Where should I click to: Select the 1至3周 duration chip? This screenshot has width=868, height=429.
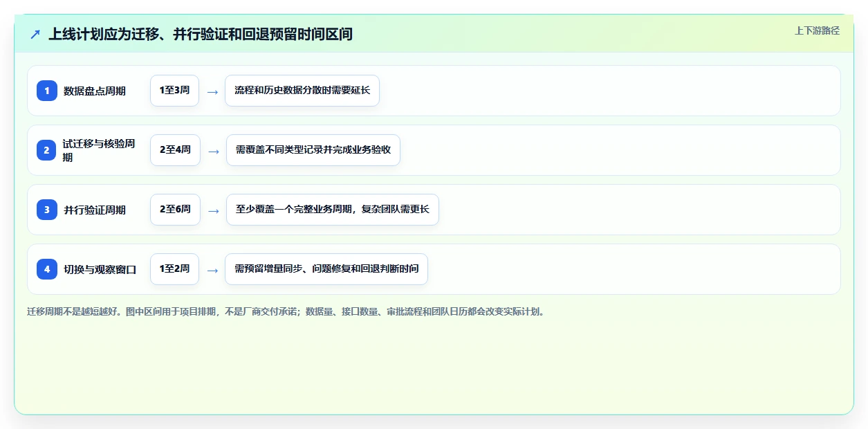(174, 91)
